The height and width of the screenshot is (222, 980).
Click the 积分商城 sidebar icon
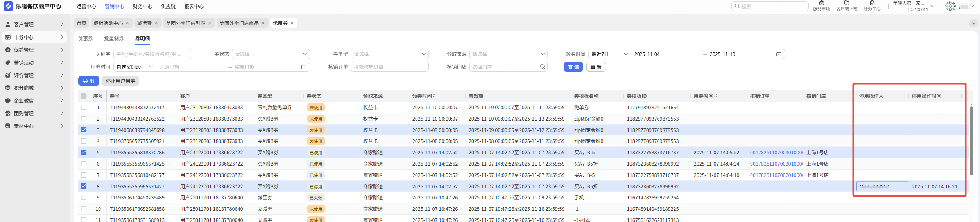[x=8, y=88]
